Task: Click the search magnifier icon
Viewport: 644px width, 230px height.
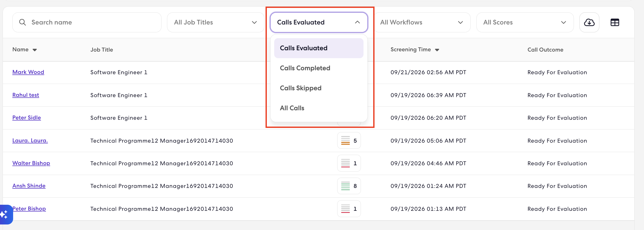Action: click(x=23, y=22)
